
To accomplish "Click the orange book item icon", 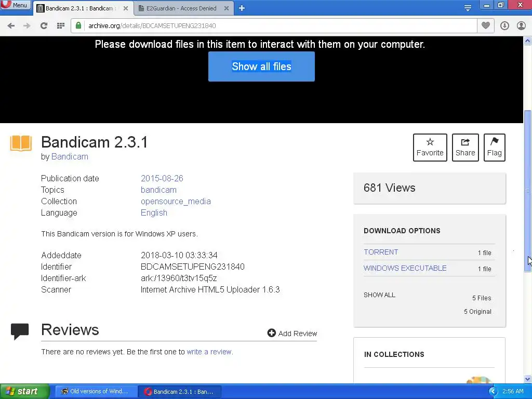I will tap(21, 143).
